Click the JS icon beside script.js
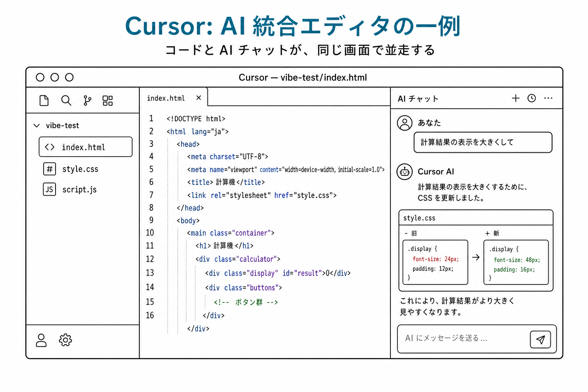Image resolution: width=588 pixels, height=392 pixels. coord(49,189)
